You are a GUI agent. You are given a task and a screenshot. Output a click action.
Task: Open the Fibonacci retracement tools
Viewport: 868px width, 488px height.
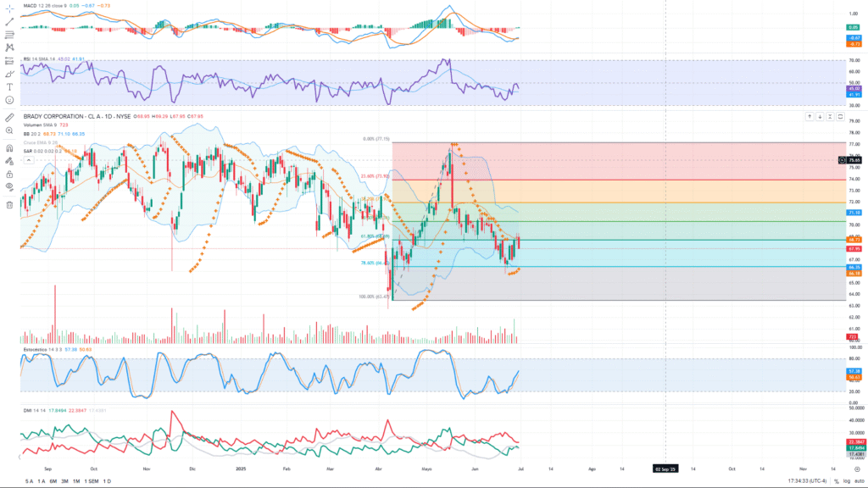(9, 35)
